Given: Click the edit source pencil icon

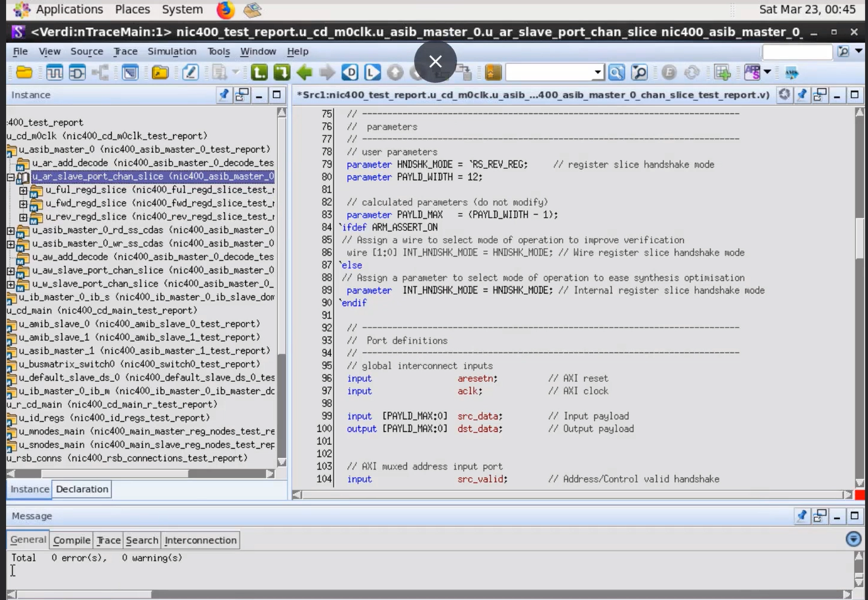Looking at the screenshot, I should point(190,73).
